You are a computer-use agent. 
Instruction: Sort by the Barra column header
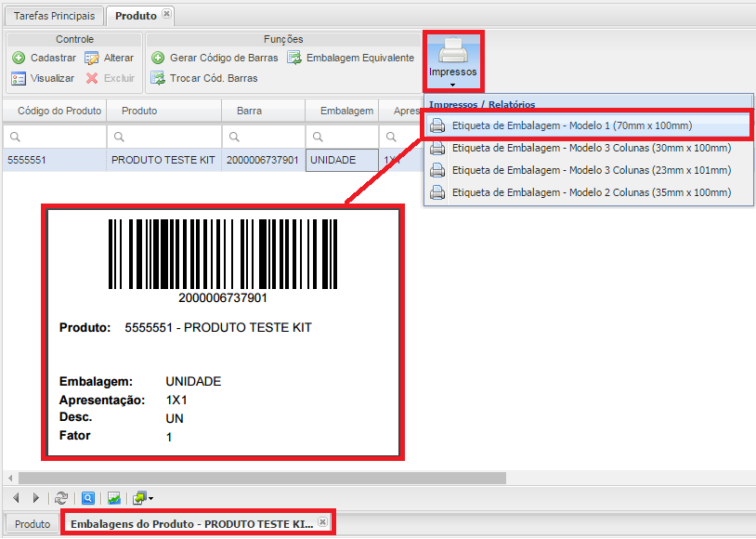click(263, 111)
